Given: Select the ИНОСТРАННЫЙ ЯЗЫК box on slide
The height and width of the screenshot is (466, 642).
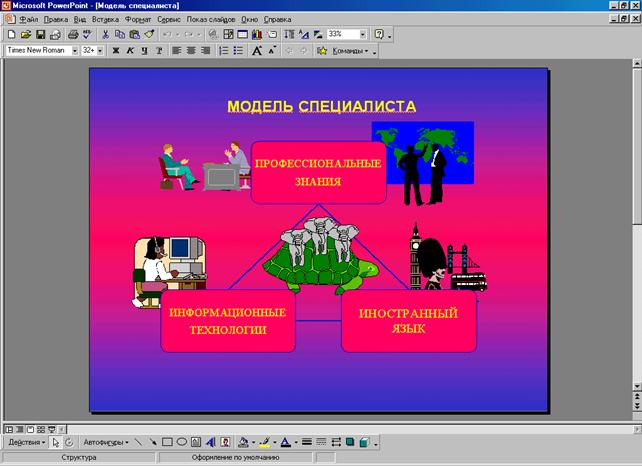Looking at the screenshot, I should pyautogui.click(x=409, y=321).
